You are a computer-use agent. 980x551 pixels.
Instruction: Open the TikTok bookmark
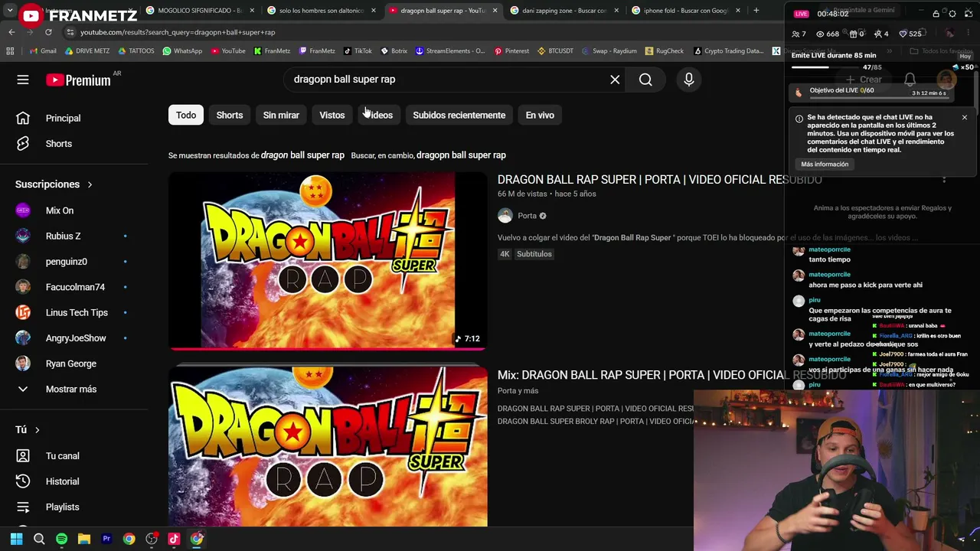358,51
